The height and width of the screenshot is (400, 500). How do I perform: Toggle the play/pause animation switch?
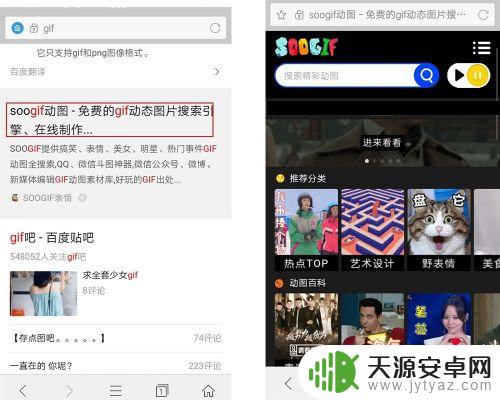click(468, 75)
